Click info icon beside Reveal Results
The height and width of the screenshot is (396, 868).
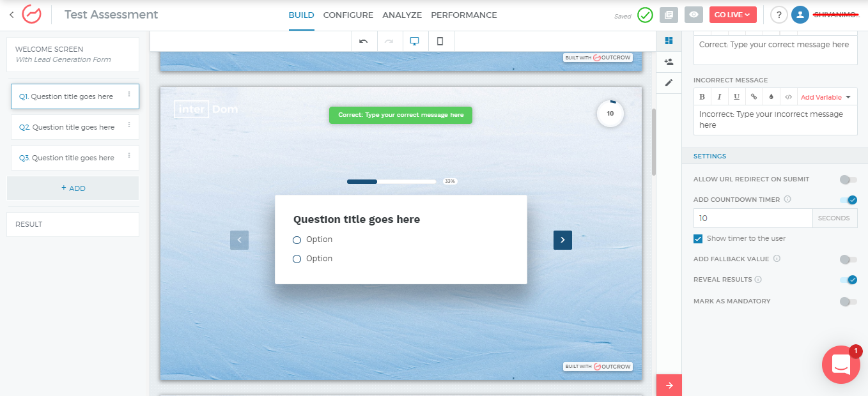coord(758,280)
